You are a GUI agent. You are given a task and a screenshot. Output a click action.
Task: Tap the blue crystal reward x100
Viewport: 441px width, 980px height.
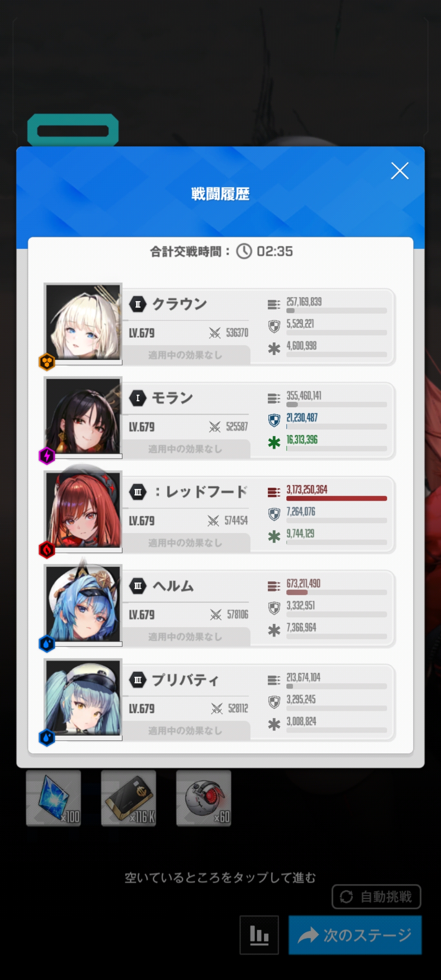pyautogui.click(x=53, y=798)
